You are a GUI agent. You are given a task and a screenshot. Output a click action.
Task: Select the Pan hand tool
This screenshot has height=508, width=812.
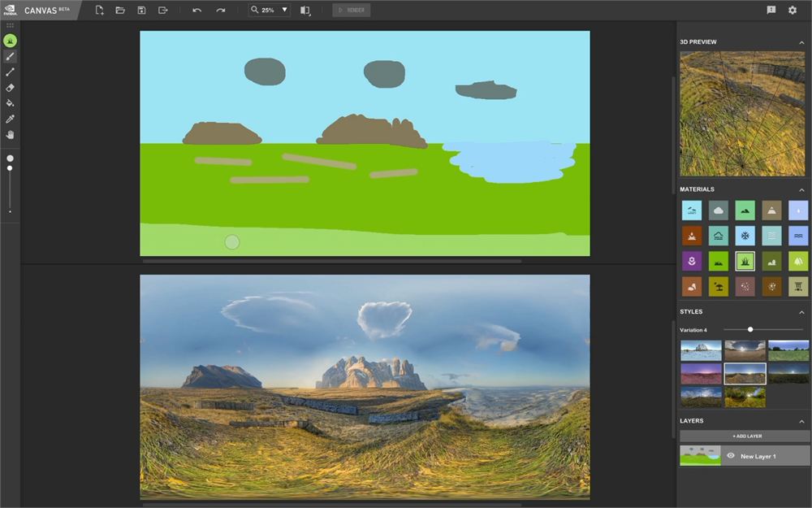10,135
